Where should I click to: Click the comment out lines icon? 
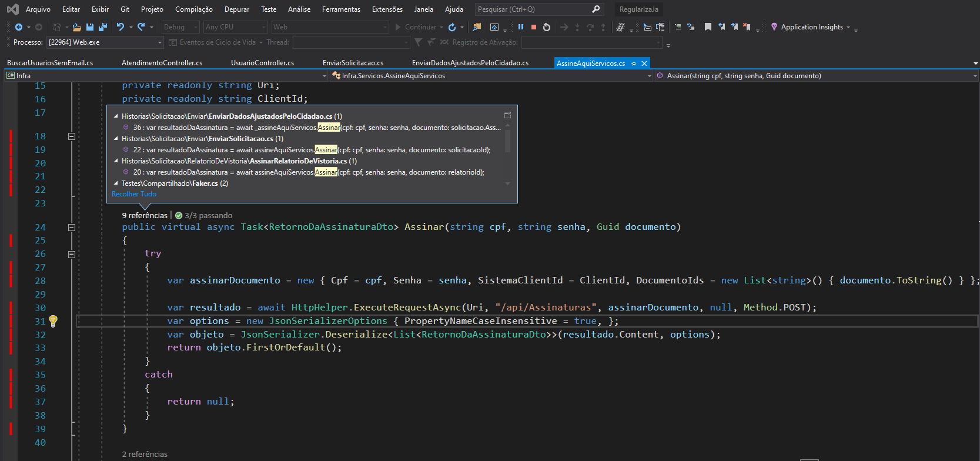pyautogui.click(x=678, y=27)
